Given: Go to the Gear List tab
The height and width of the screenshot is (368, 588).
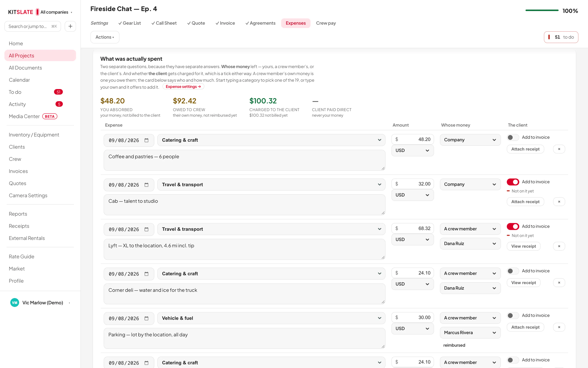Looking at the screenshot, I should point(130,23).
